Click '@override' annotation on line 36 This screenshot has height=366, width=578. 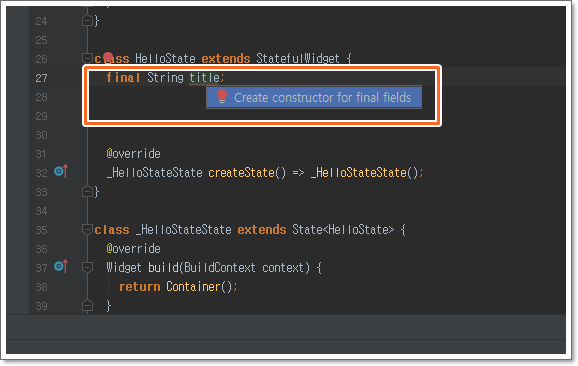(x=133, y=248)
